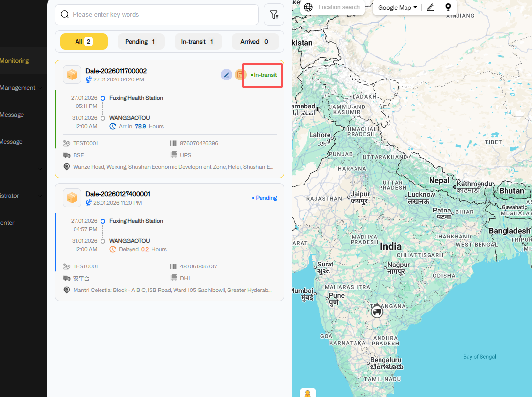
Task: Click the orange switch icon on Dale-2026011700002
Action: tap(240, 75)
